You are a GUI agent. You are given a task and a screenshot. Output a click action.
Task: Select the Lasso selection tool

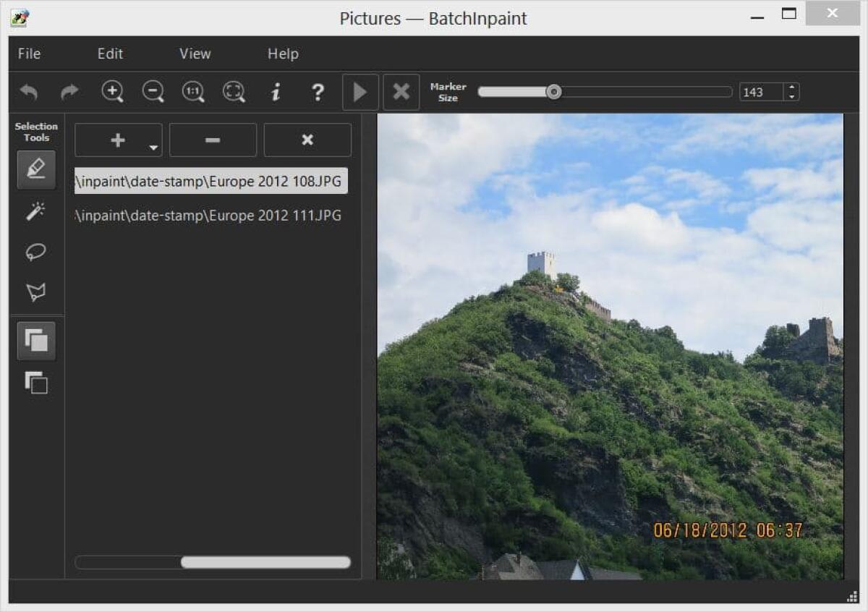(x=36, y=251)
